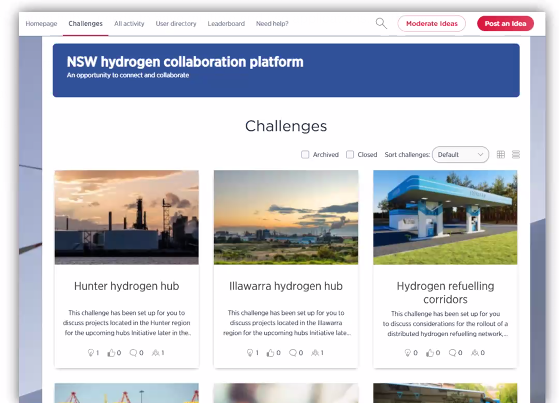Open the All activity tab

(x=129, y=24)
